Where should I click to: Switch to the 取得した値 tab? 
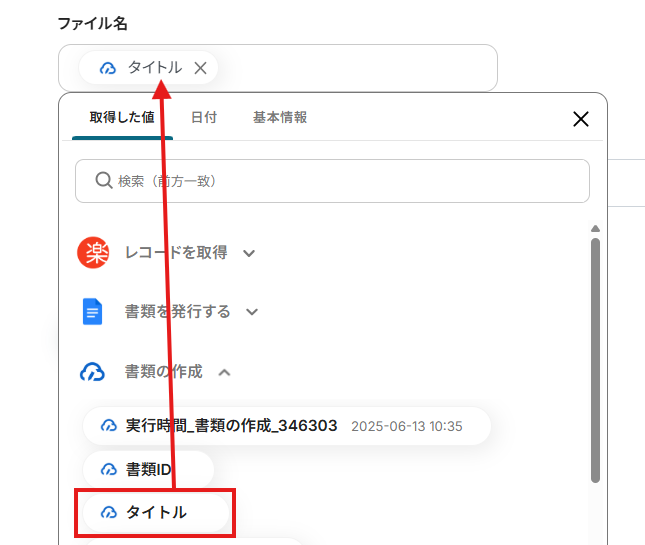(122, 118)
